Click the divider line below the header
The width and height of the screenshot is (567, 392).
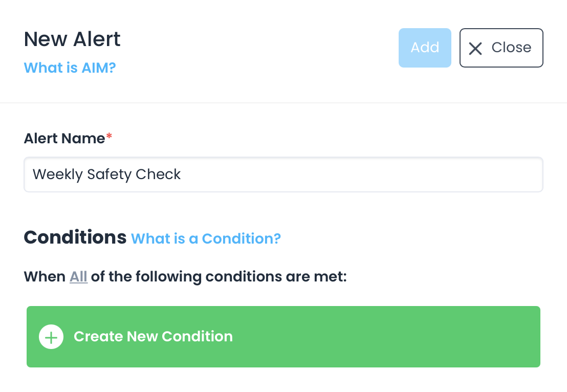(x=283, y=103)
